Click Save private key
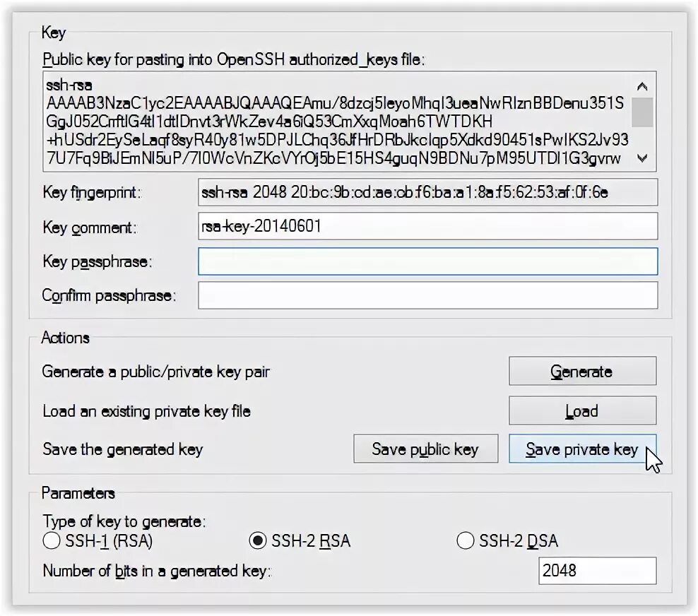Screen dimensions: 698x616 click(x=582, y=449)
